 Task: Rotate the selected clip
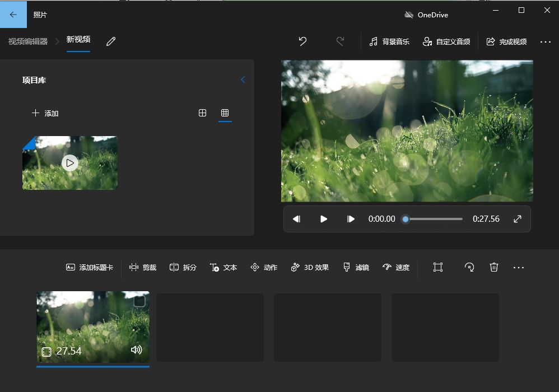[x=469, y=267]
